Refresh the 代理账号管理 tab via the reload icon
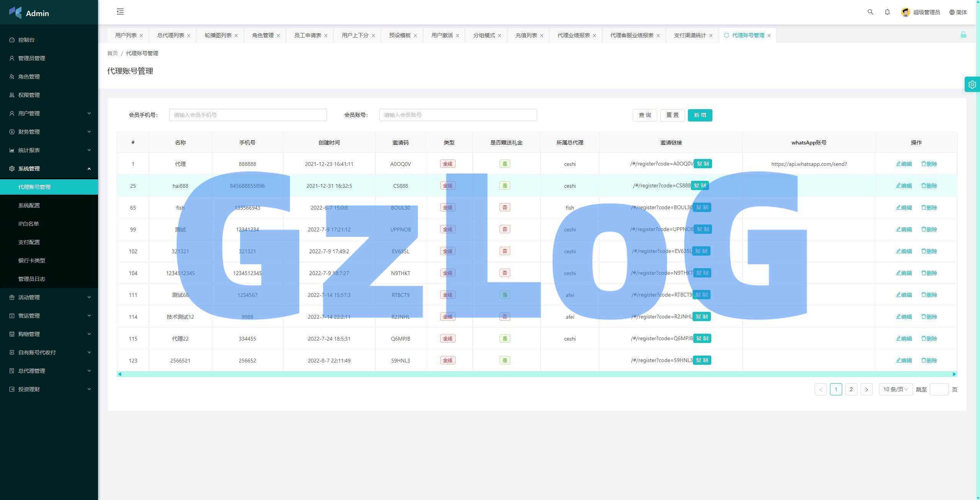 pyautogui.click(x=726, y=35)
